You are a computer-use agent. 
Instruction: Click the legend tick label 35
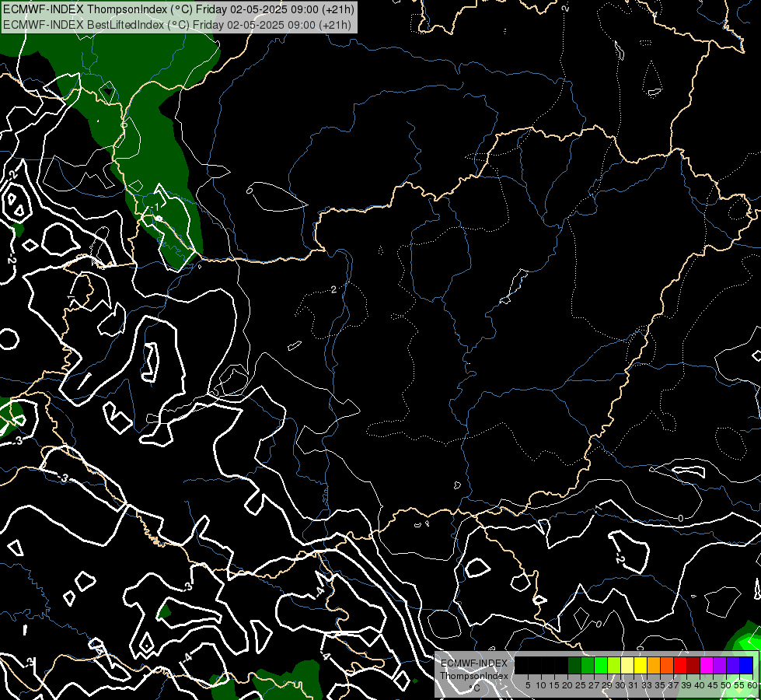click(x=660, y=685)
